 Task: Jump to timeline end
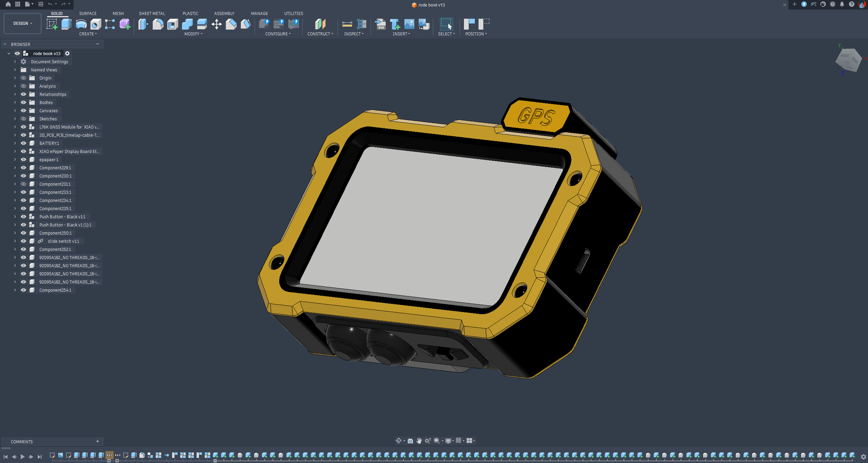[40, 457]
